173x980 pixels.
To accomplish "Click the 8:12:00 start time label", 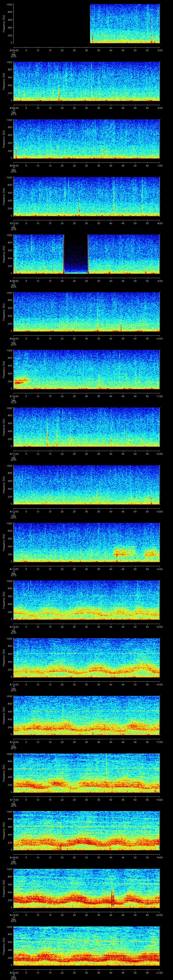I will pos(14,511).
